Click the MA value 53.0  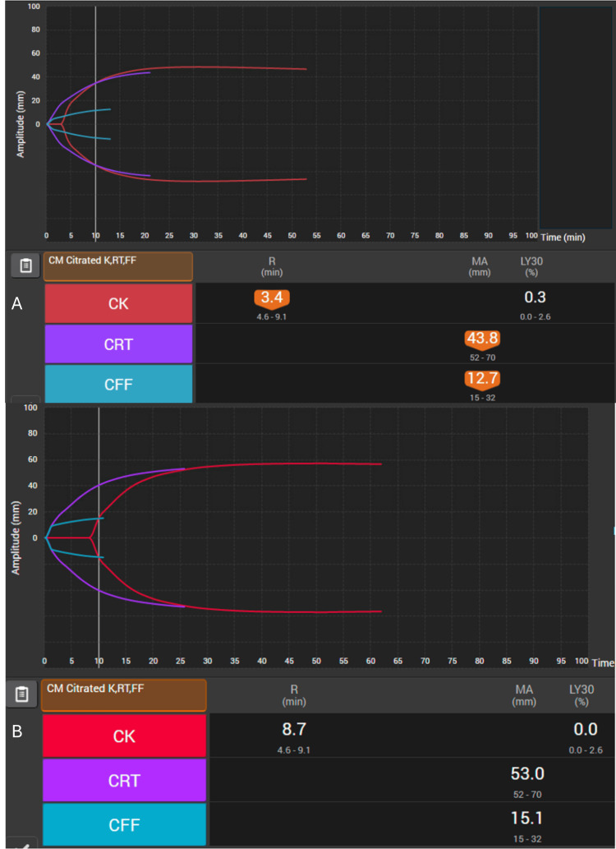pyautogui.click(x=527, y=773)
